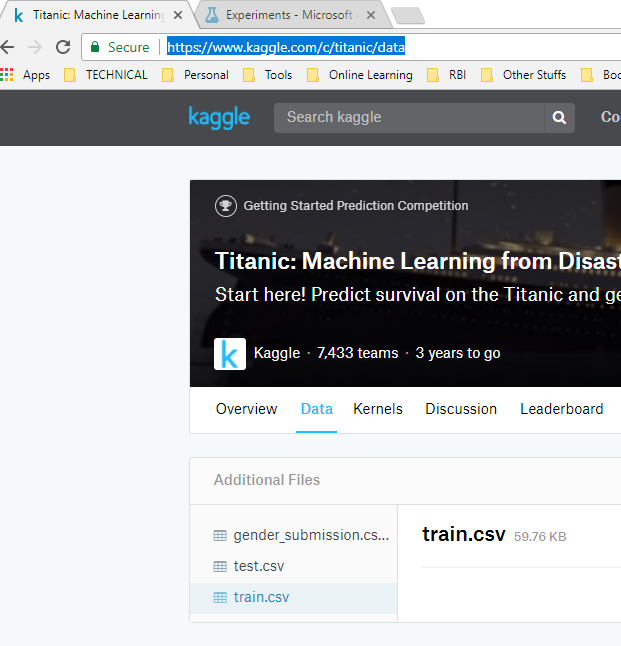Click the search magnifier icon
This screenshot has height=646, width=621.
click(559, 118)
